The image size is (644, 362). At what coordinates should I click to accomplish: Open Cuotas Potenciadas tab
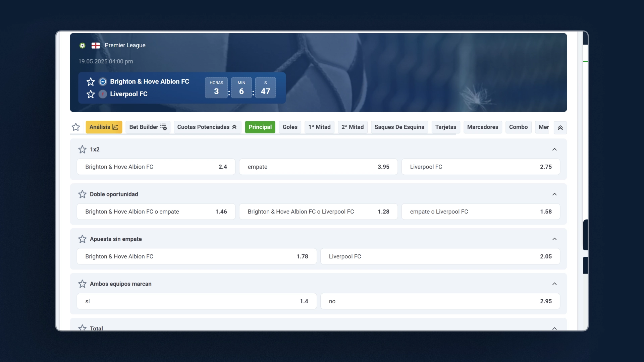coord(207,127)
